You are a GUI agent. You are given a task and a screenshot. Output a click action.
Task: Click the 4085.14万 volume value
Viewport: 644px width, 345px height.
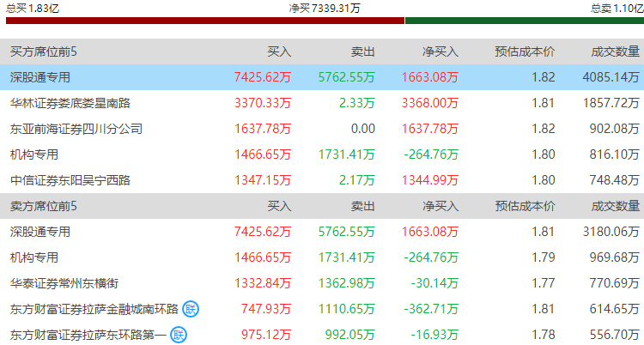click(x=611, y=77)
